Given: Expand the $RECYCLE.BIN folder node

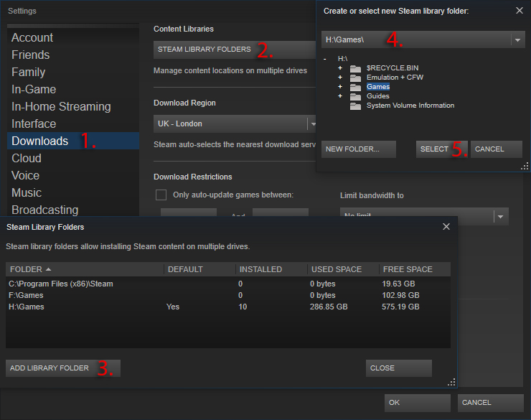Looking at the screenshot, I should (340, 68).
